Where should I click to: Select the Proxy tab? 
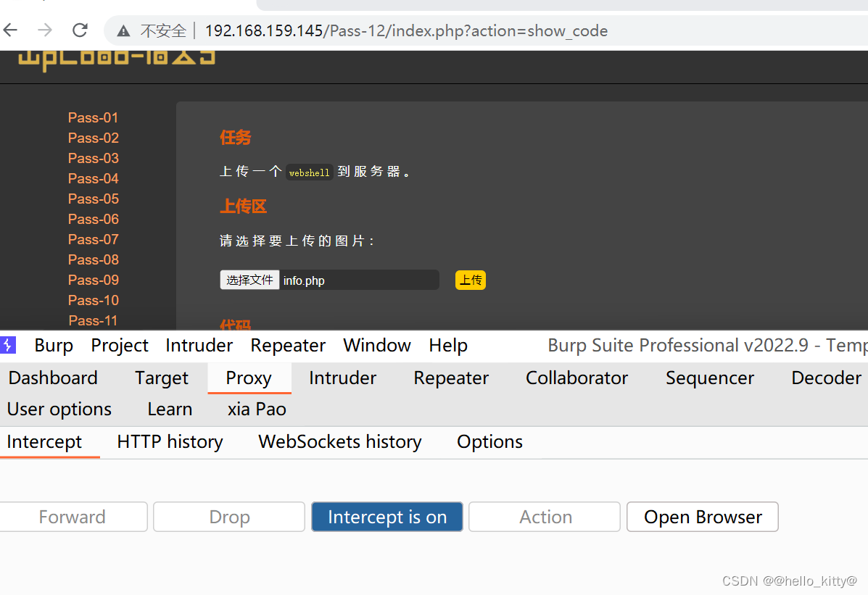point(249,378)
